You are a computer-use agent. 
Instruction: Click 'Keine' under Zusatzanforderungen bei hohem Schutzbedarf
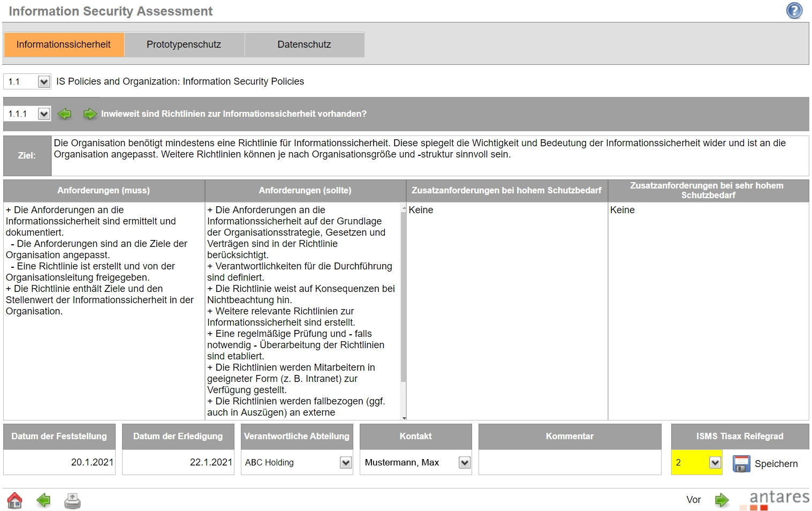pos(421,210)
